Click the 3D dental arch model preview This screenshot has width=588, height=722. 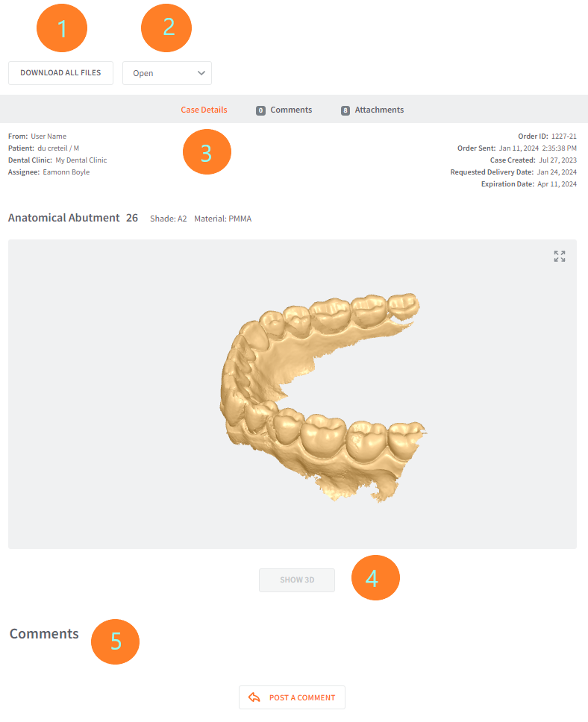pyautogui.click(x=322, y=397)
